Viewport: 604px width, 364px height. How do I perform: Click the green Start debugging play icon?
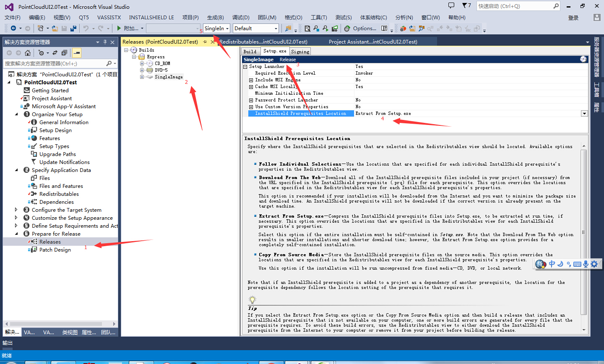[119, 28]
